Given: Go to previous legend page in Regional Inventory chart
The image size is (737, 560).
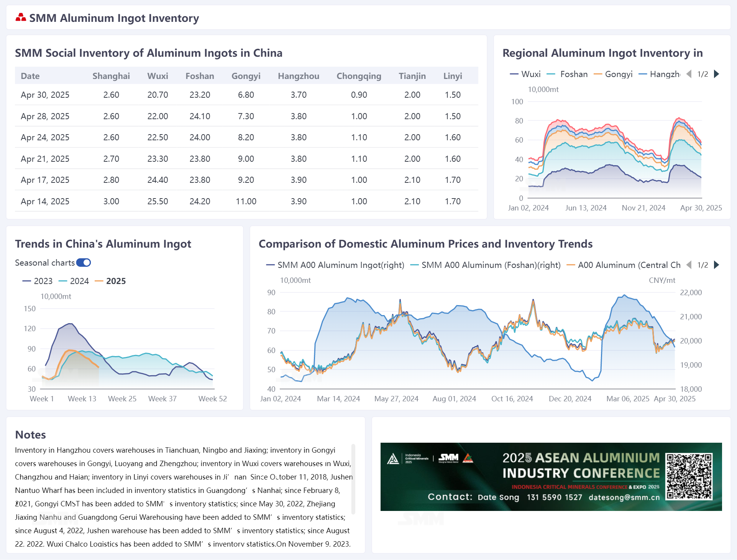Looking at the screenshot, I should [x=689, y=74].
